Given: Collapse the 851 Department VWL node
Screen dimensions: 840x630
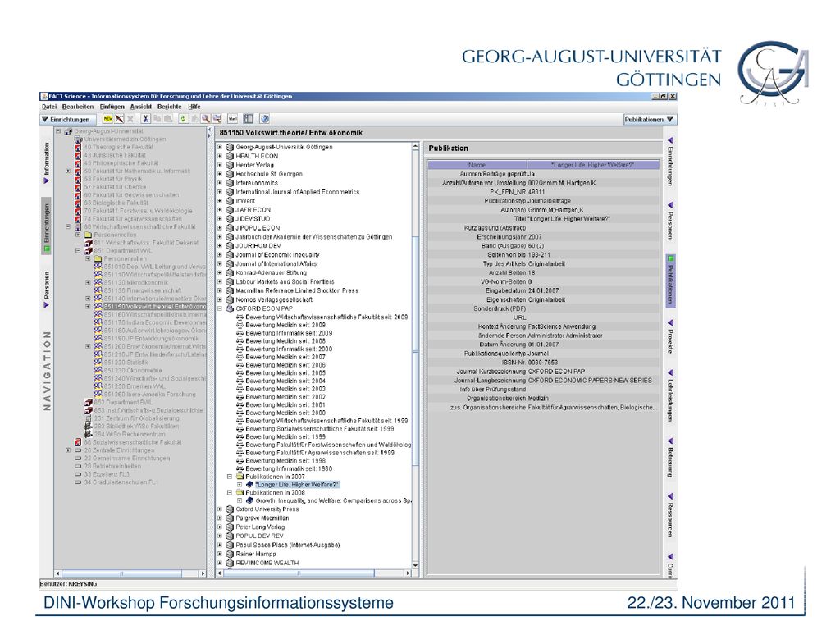Looking at the screenshot, I should point(78,251).
